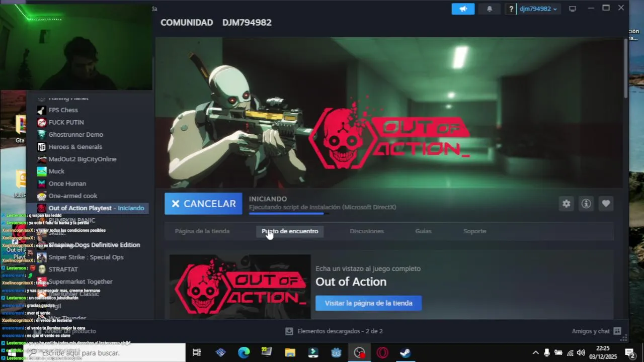
Task: Open Windows notification center
Action: coord(629,353)
